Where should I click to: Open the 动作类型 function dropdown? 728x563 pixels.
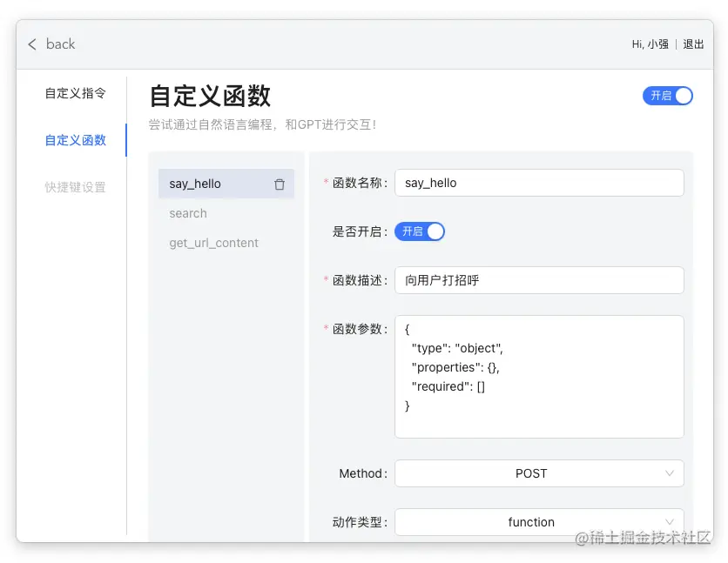(x=539, y=522)
